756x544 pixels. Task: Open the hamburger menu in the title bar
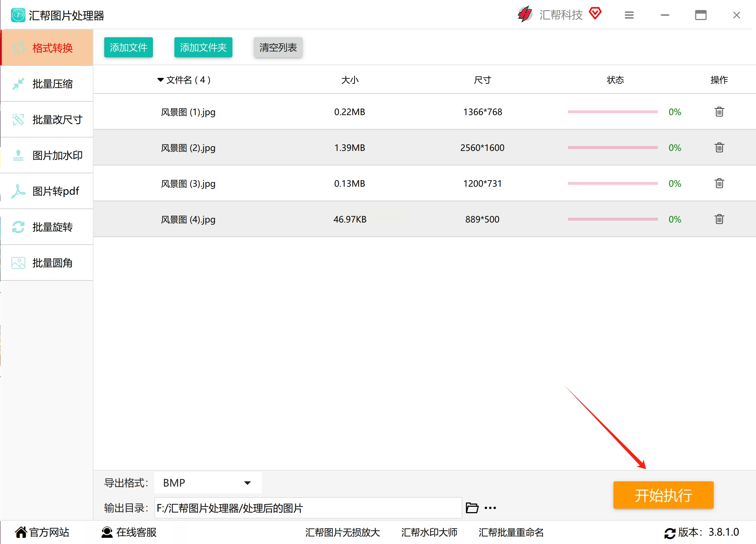(x=629, y=15)
